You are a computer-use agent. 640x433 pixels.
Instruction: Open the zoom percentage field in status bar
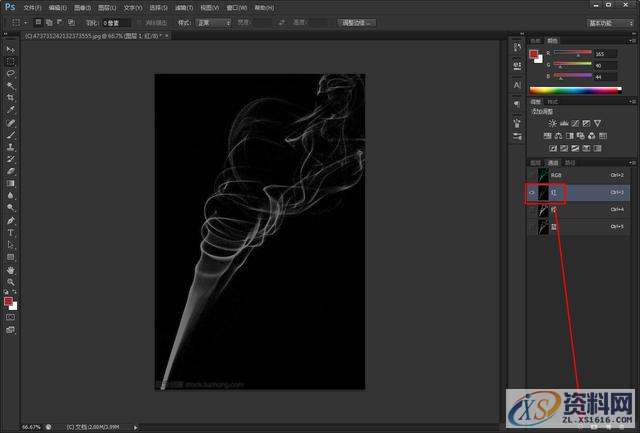[30, 426]
